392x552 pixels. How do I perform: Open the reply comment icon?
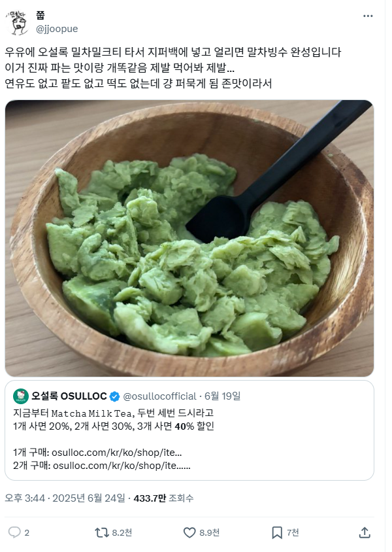coord(14,532)
